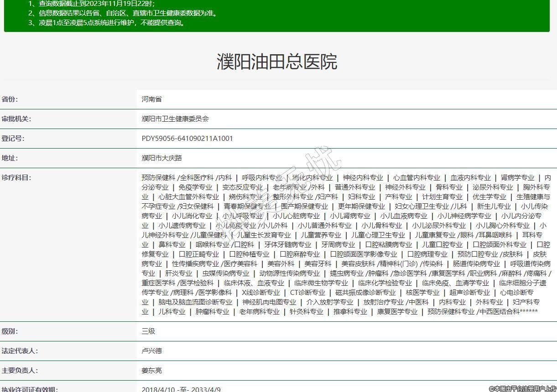Image resolution: width=557 pixels, height=392 pixels.
Task: Click the 级别 field label
Action: pyautogui.click(x=10, y=331)
